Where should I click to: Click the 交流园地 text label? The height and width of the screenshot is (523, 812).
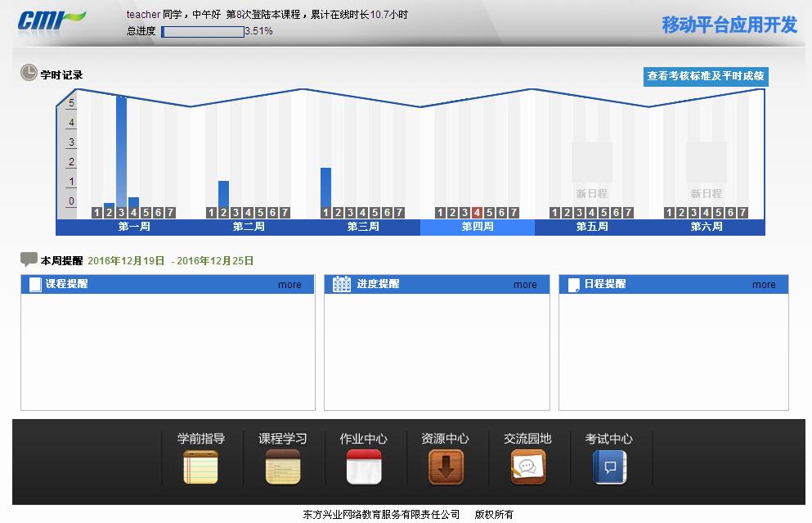(527, 439)
